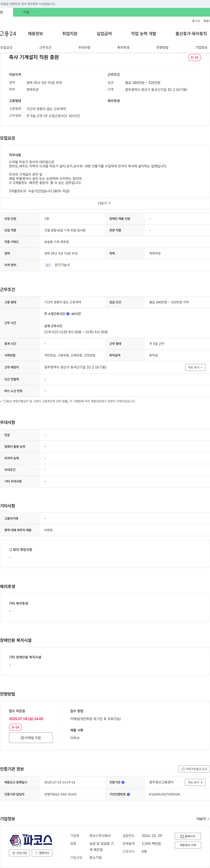Jump to 복리후생 section tab

coord(123,47)
